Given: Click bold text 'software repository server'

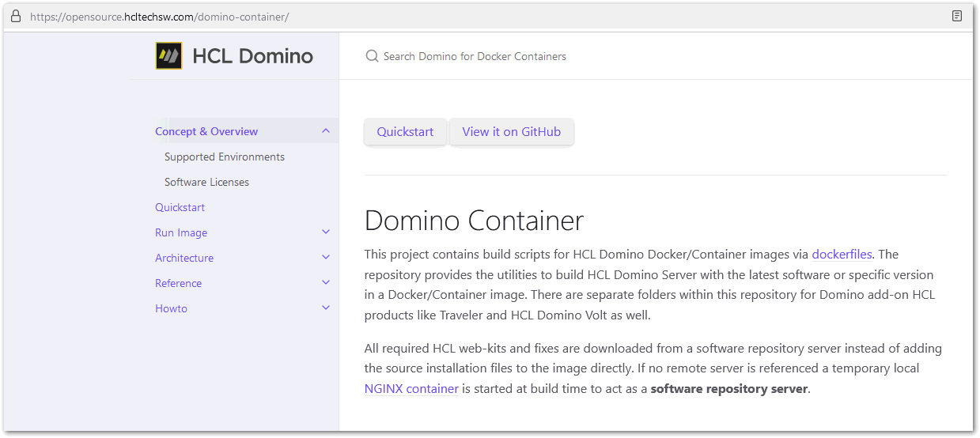Looking at the screenshot, I should 729,389.
